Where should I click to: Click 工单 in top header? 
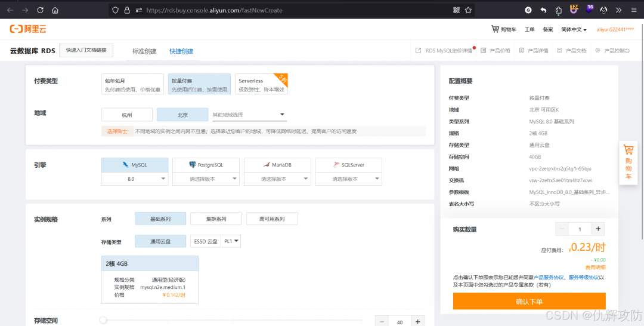click(x=530, y=30)
